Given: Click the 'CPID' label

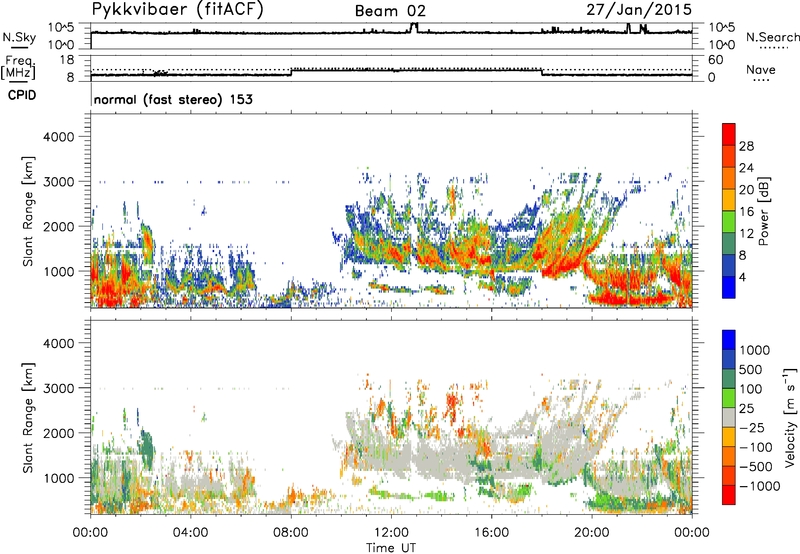Looking at the screenshot, I should pyautogui.click(x=22, y=95).
